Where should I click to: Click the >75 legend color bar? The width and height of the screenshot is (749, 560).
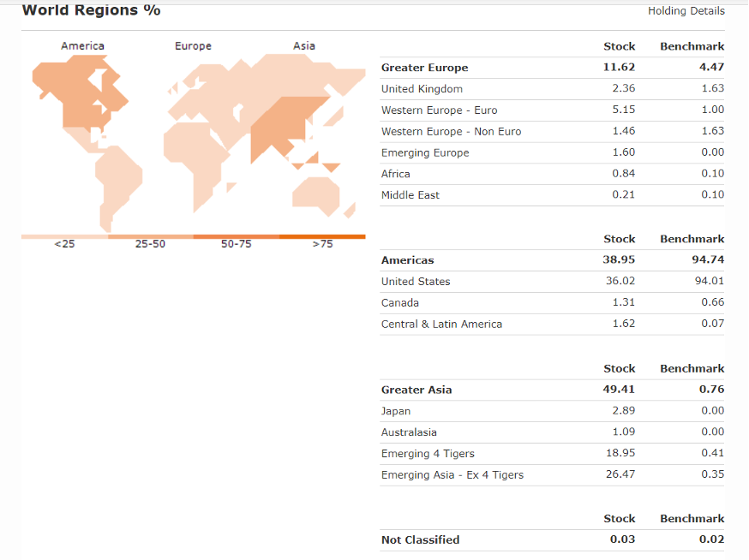(322, 236)
